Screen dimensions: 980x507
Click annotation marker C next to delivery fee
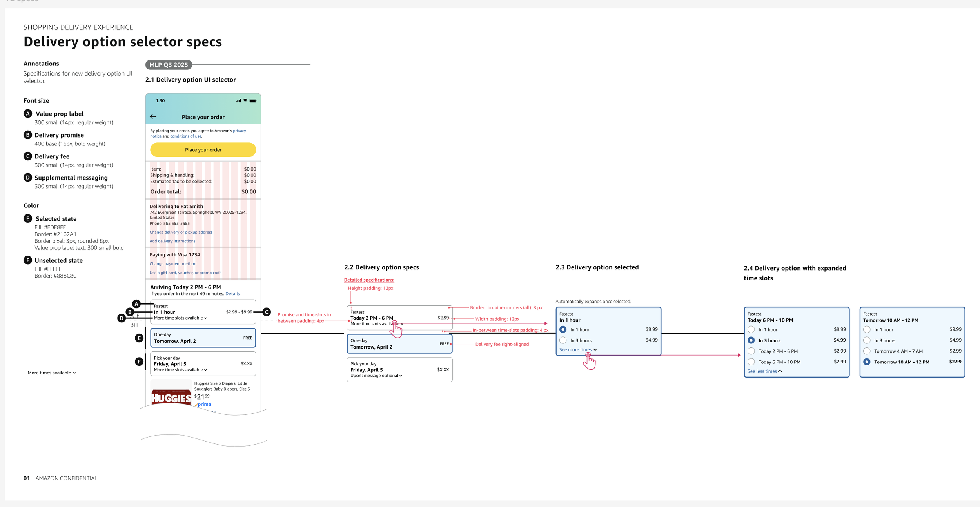click(267, 312)
